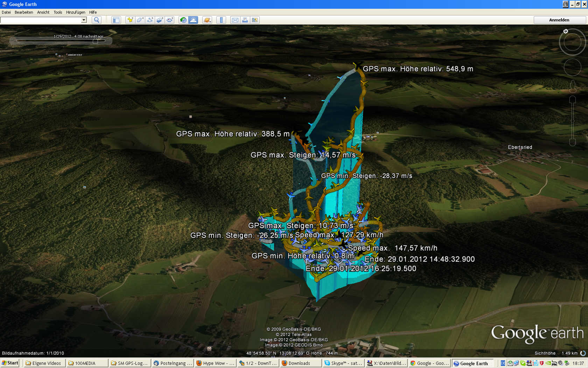588x368 pixels.
Task: Click the Anmelden button
Action: click(559, 20)
